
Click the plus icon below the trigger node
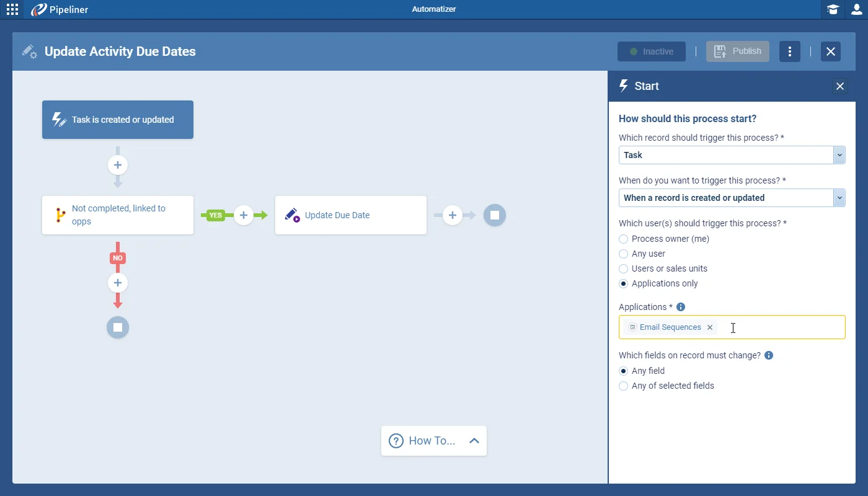[118, 165]
